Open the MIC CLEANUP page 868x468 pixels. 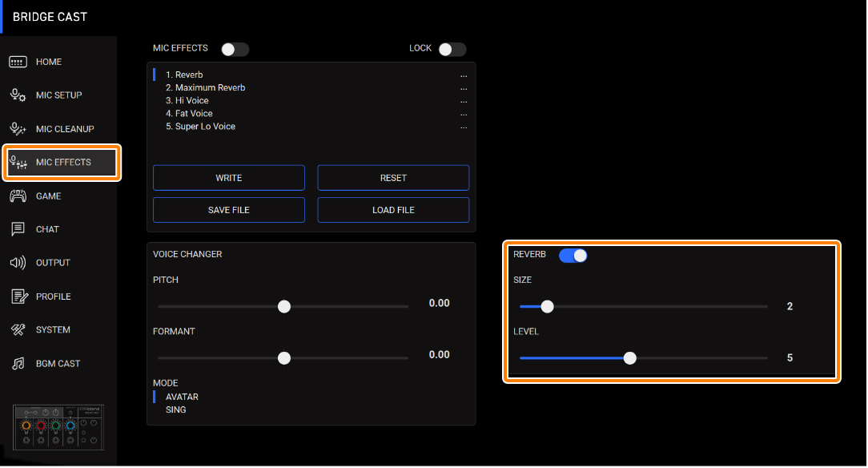pos(65,129)
